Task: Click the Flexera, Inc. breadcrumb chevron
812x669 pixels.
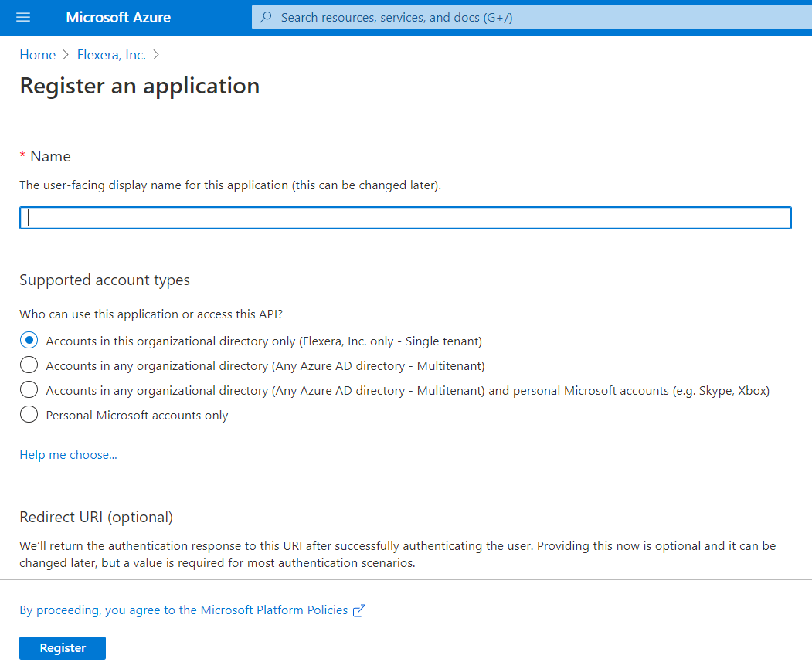Action: pos(155,54)
